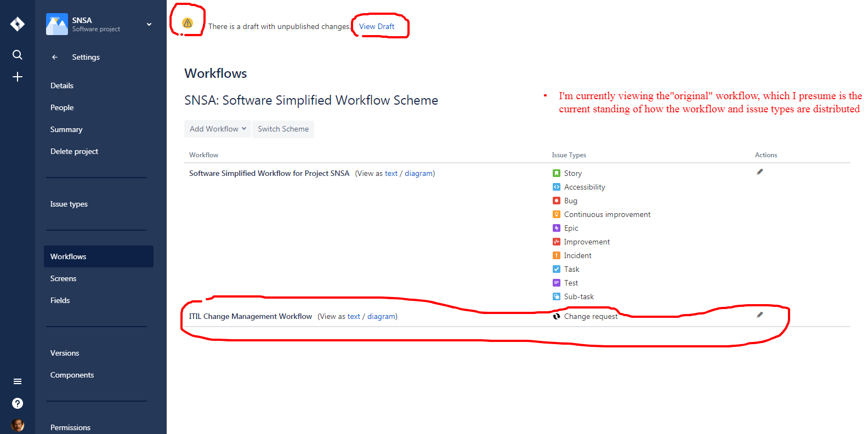This screenshot has width=868, height=434.
Task: Click the Actions column header
Action: [766, 155]
